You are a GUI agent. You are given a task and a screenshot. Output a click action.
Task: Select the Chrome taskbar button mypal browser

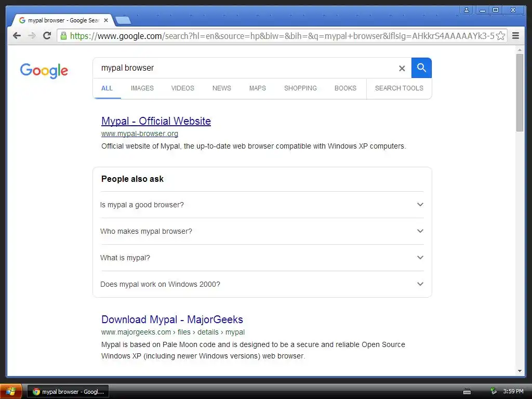coord(68,392)
